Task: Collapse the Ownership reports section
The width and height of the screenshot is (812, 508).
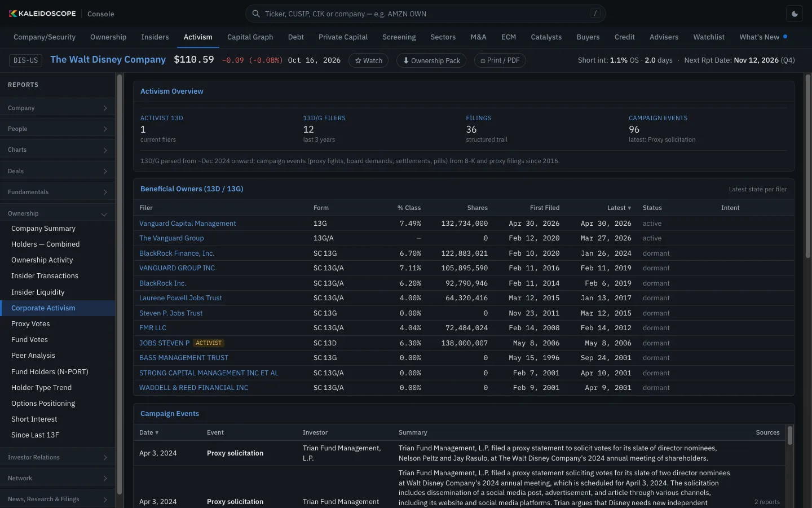Action: 58,213
